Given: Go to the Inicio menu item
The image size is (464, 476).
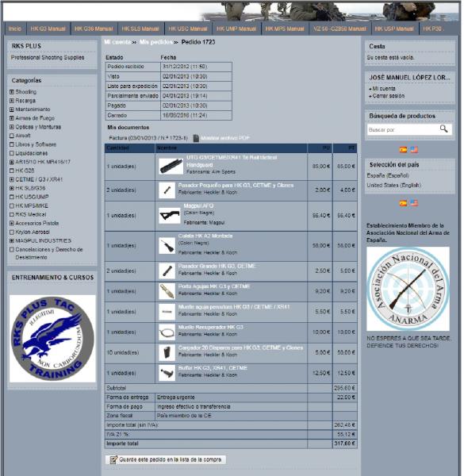Looking at the screenshot, I should pyautogui.click(x=15, y=29).
